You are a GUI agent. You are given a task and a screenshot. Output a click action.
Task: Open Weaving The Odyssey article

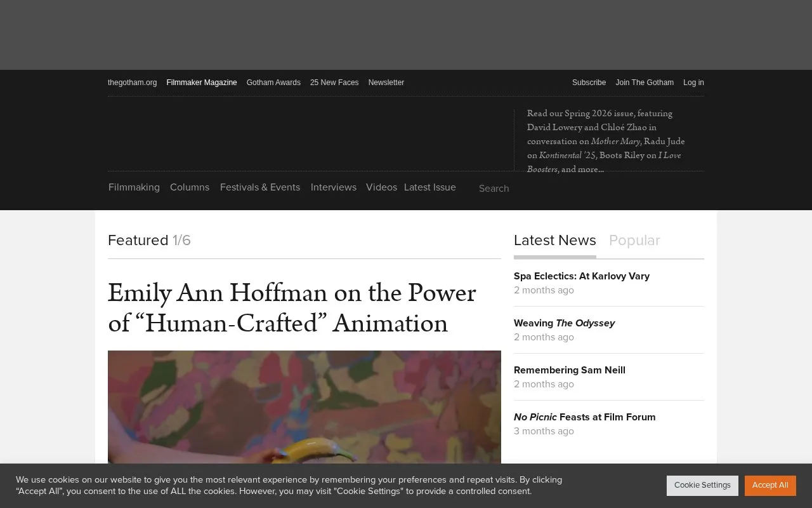tap(565, 323)
